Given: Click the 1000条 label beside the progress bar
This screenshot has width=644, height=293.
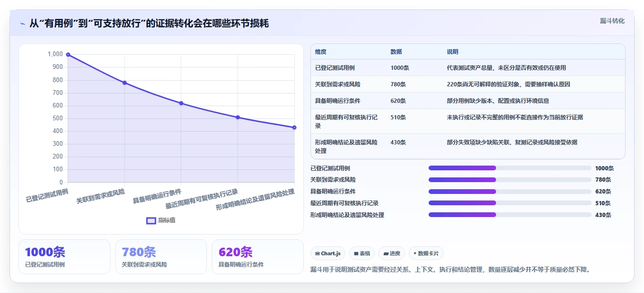Looking at the screenshot, I should point(604,168).
